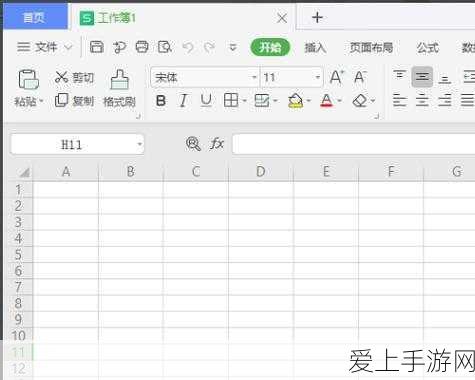Click the select-all corner triangle

coord(24,172)
